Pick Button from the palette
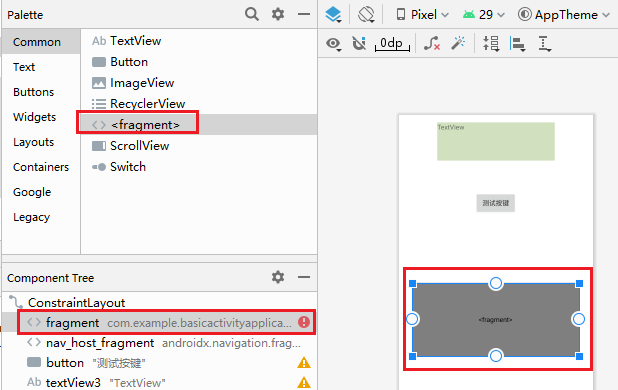The image size is (618, 390). click(199, 62)
